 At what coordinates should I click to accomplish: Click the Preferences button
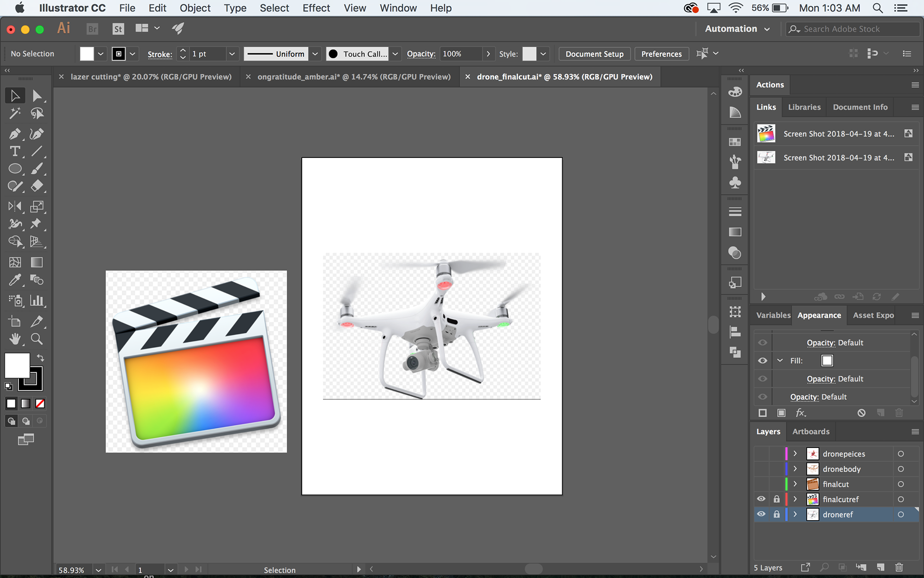(661, 54)
